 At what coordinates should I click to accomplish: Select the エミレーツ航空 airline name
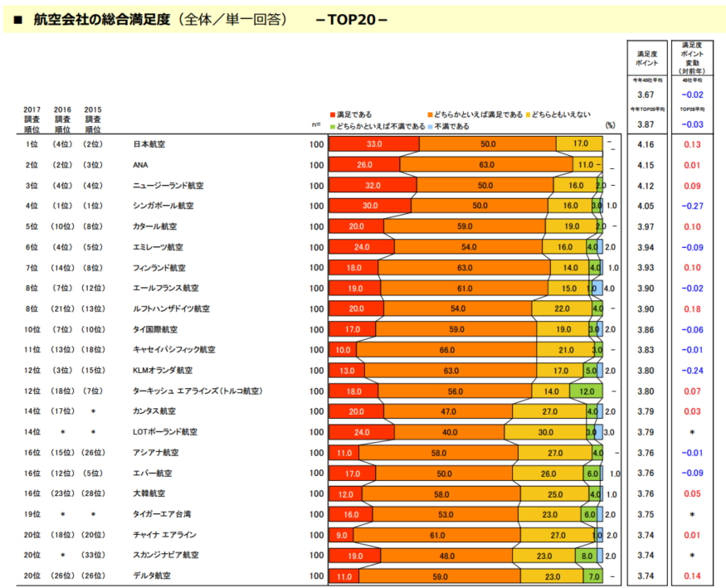pyautogui.click(x=158, y=247)
